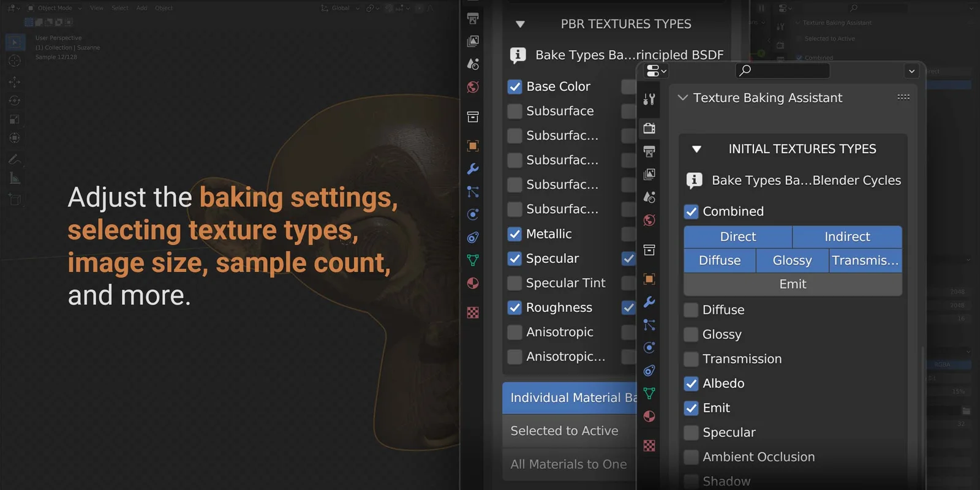This screenshot has height=490, width=980.
Task: Choose All Materials to One bake mode
Action: (x=570, y=464)
